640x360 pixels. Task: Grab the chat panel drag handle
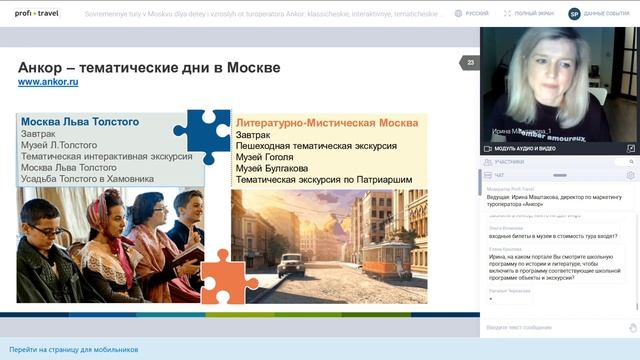pyautogui.click(x=560, y=175)
